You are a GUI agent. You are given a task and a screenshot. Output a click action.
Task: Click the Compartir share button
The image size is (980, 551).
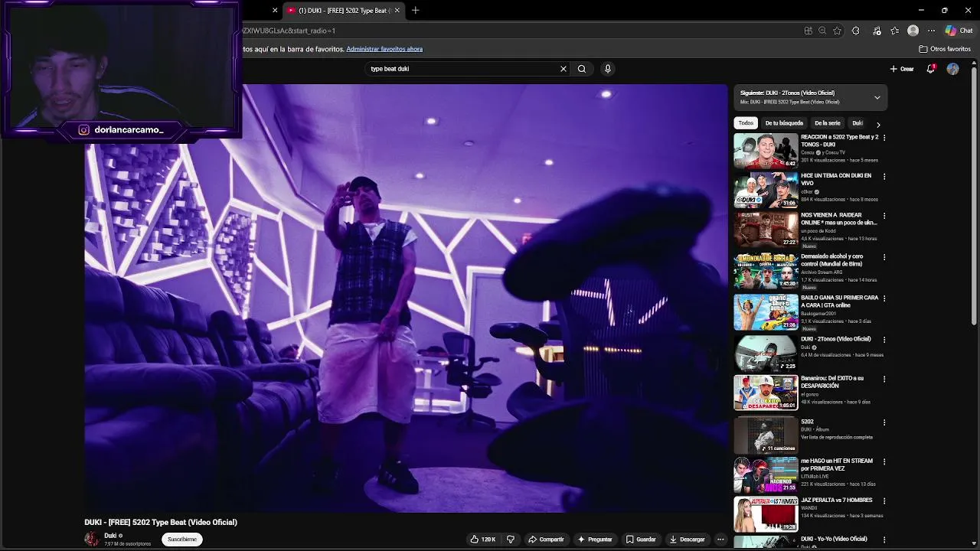[546, 540]
